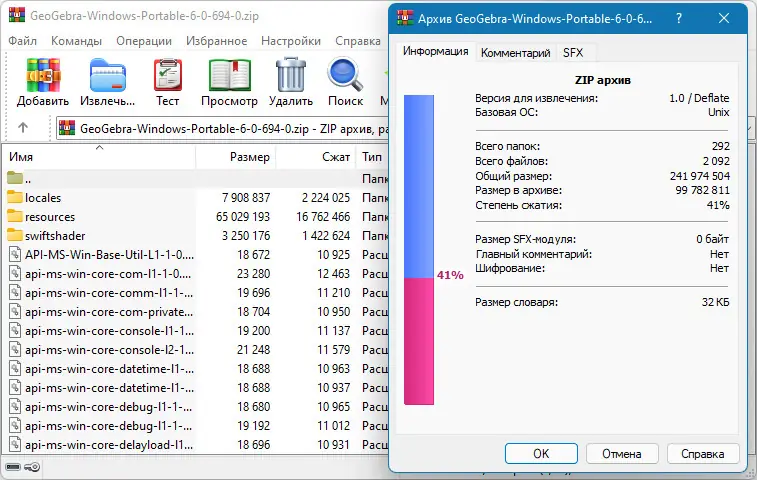Select the locales folder icon
This screenshot has height=480, width=757.
pyautogui.click(x=15, y=197)
